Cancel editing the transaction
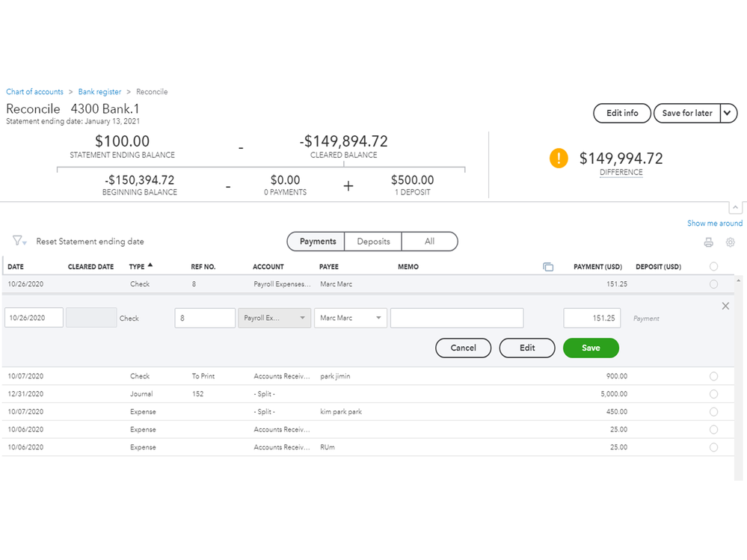Image resolution: width=747 pixels, height=560 pixels. 463,348
